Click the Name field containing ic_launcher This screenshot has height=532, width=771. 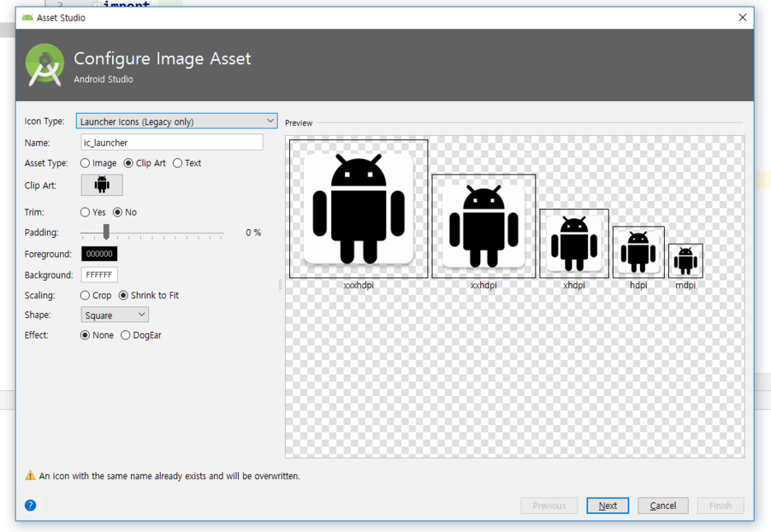tap(171, 142)
